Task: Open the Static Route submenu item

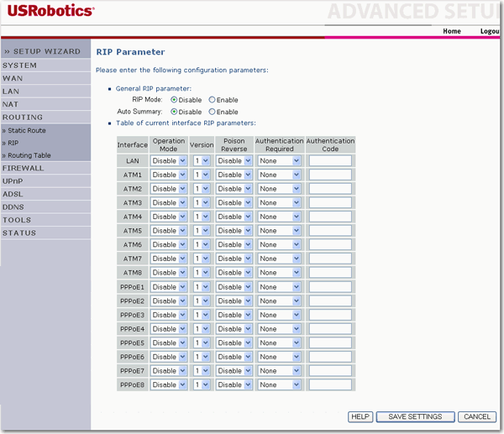Action: [x=26, y=131]
